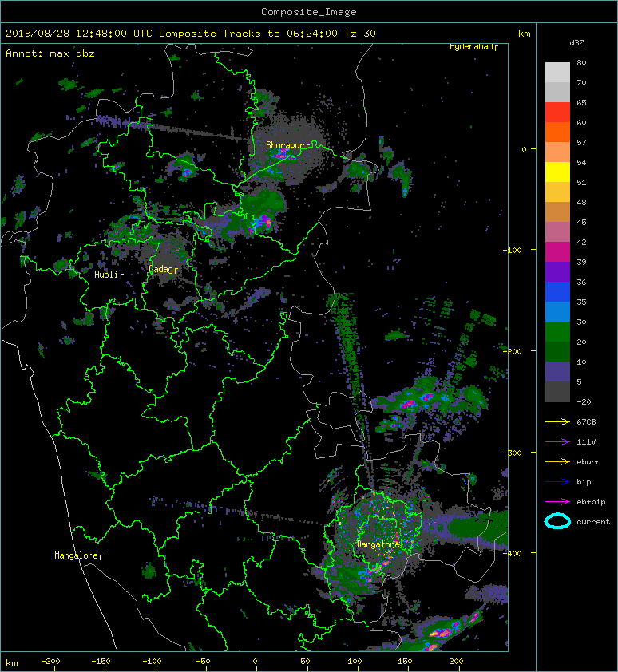Click the '-150' tick label on horizontal axis
618x672 pixels.
tap(101, 662)
